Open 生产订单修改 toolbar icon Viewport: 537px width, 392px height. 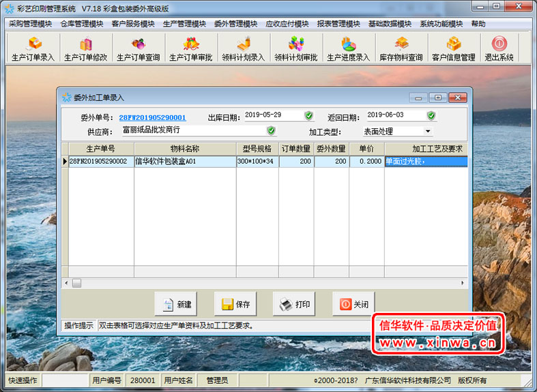(x=85, y=48)
